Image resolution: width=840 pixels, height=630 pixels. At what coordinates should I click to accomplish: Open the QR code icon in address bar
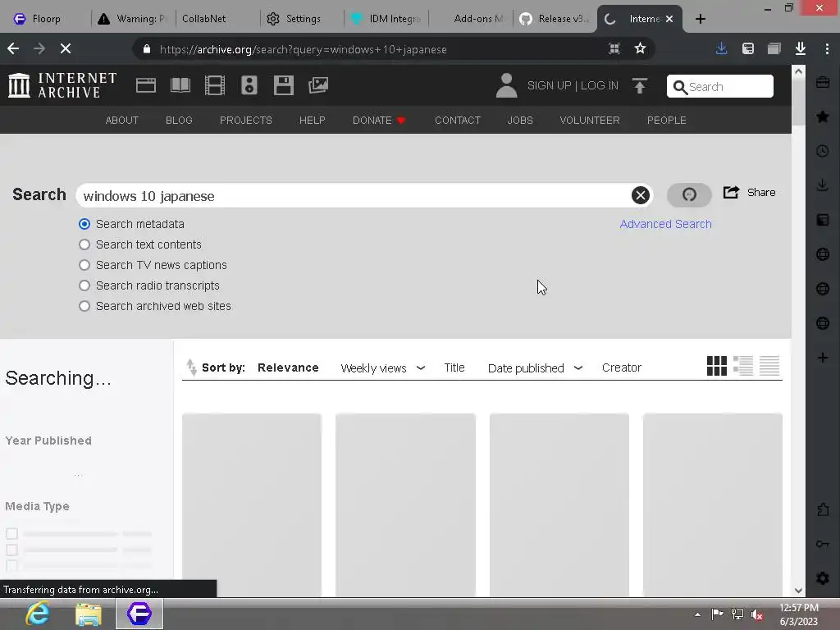[x=614, y=48]
